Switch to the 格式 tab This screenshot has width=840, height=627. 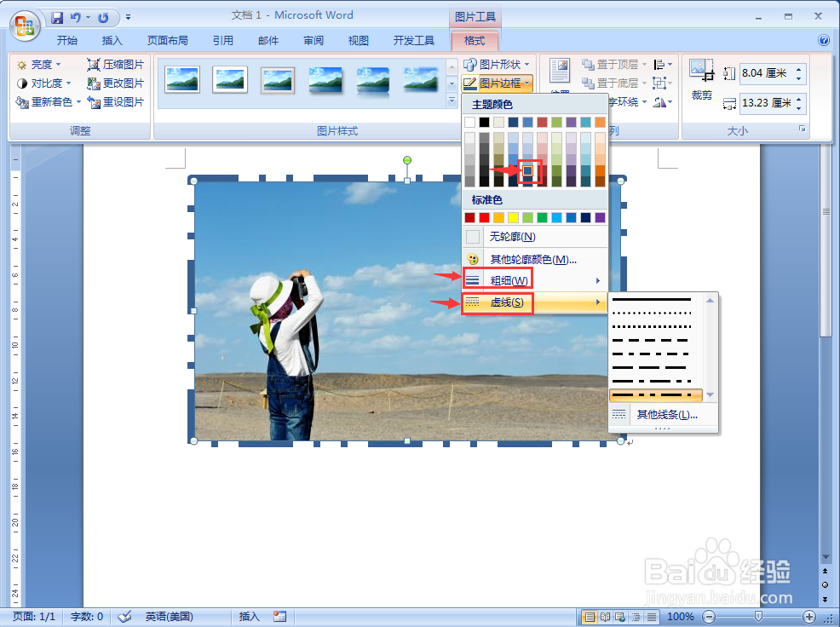coord(475,41)
